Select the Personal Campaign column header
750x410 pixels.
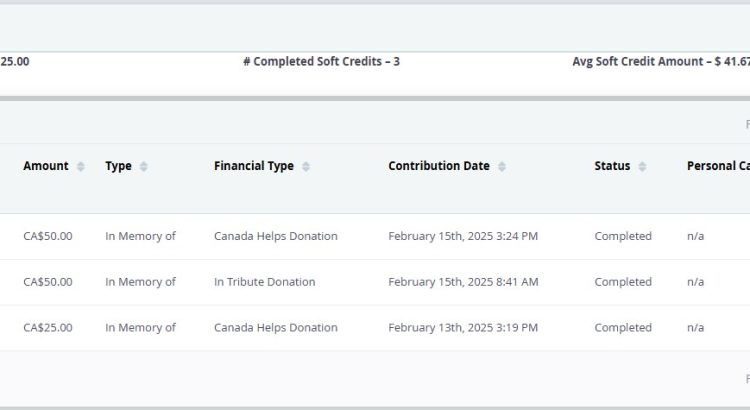718,166
